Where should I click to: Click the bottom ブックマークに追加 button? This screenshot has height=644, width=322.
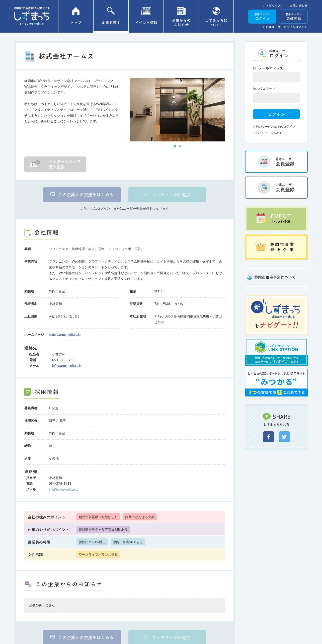167,637
